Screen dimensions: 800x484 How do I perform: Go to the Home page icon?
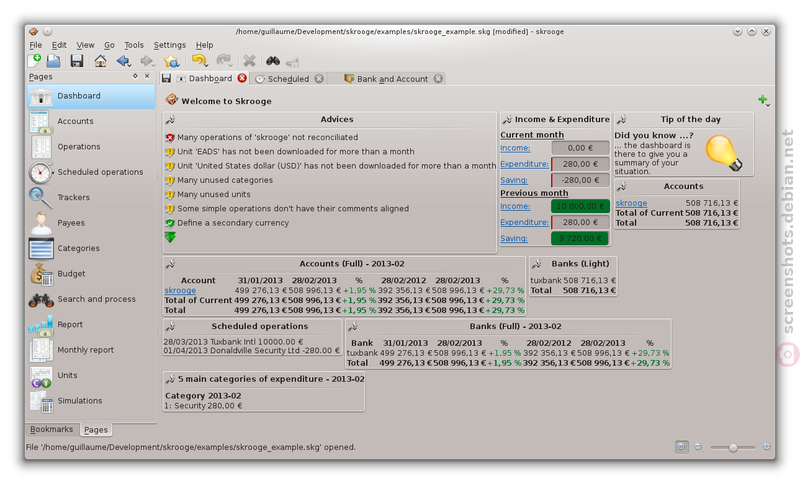101,61
